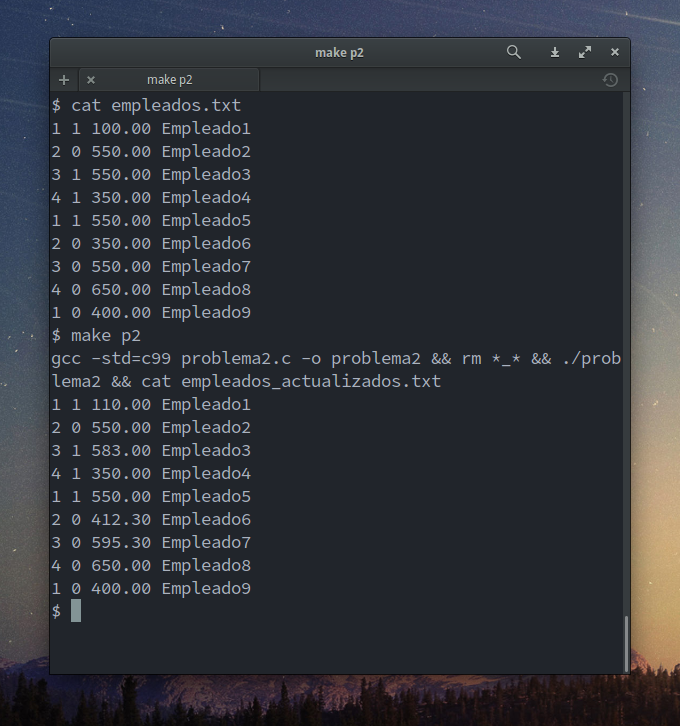Click the output line 3 1 583.00 Empleado3

(151, 451)
